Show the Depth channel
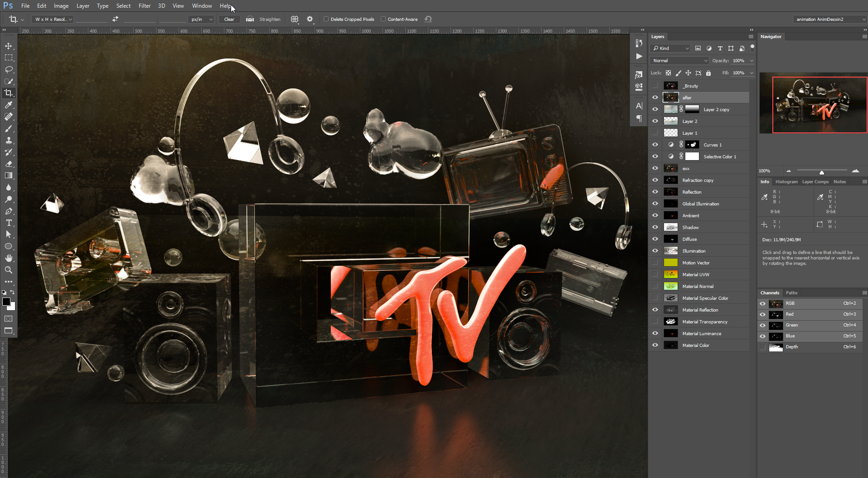 763,347
